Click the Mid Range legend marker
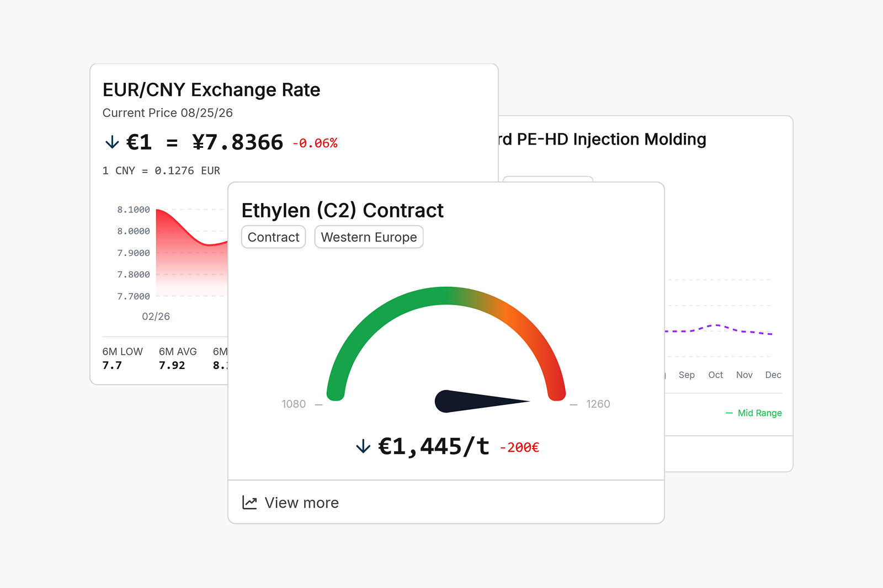Viewport: 883px width, 588px height. pyautogui.click(x=729, y=413)
